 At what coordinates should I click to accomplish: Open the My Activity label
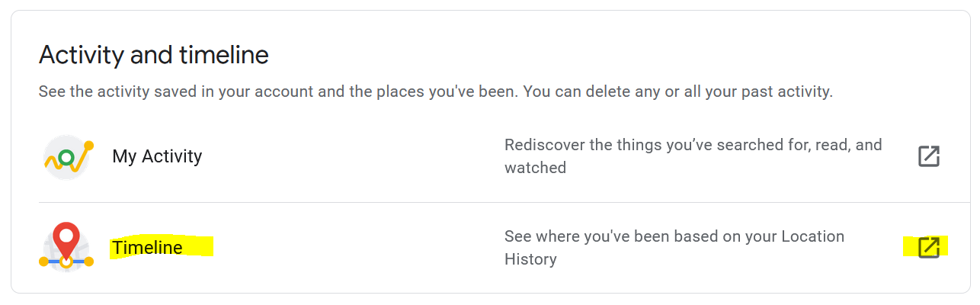click(x=157, y=156)
